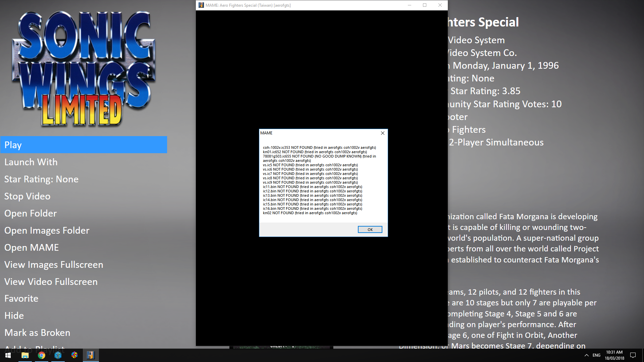Minimize the MAME Aero Fighters window
644x362 pixels.
[x=409, y=5]
